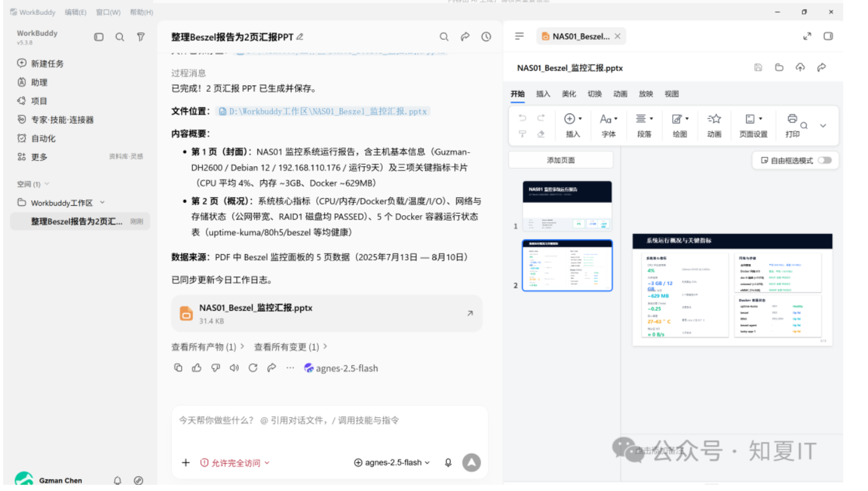Select slide 1 thumbnail
Screen dimensions: 868x491
(x=567, y=206)
